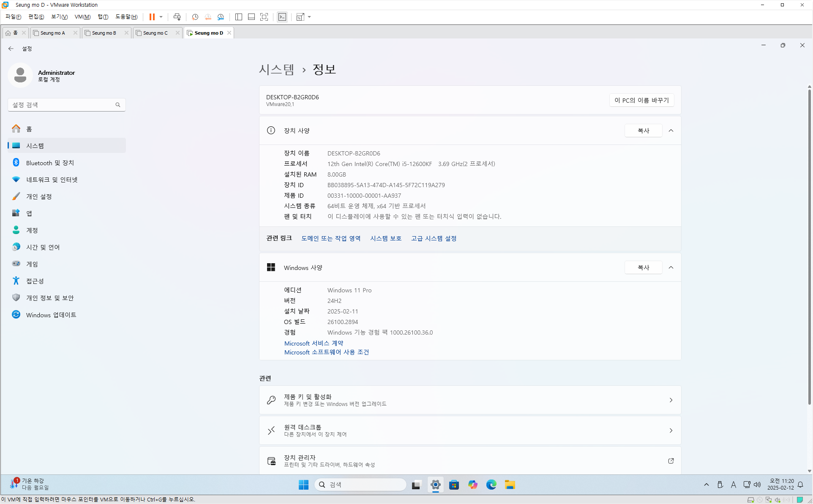This screenshot has width=813, height=504.
Task: Open the snapshot manager icon
Action: (221, 17)
